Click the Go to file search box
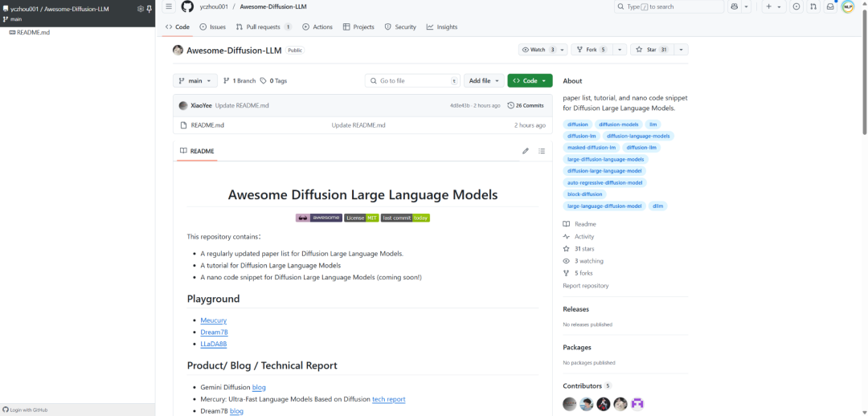The width and height of the screenshot is (868, 416). (x=412, y=81)
